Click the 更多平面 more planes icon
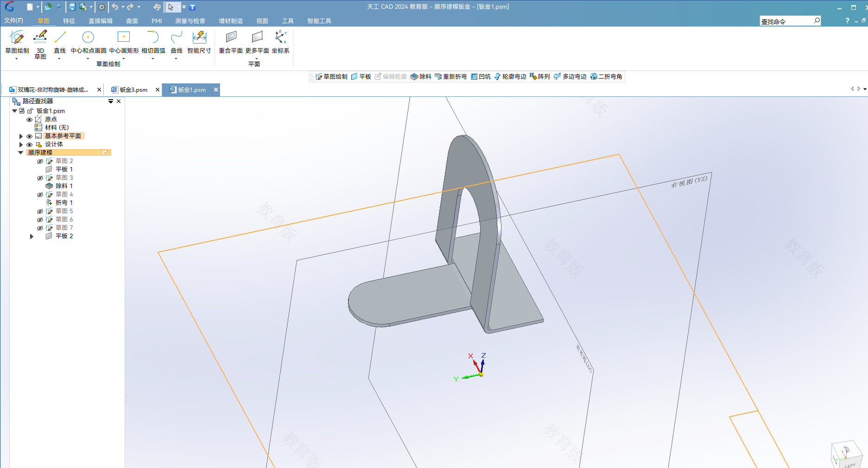This screenshot has width=868, height=468. pos(257,37)
